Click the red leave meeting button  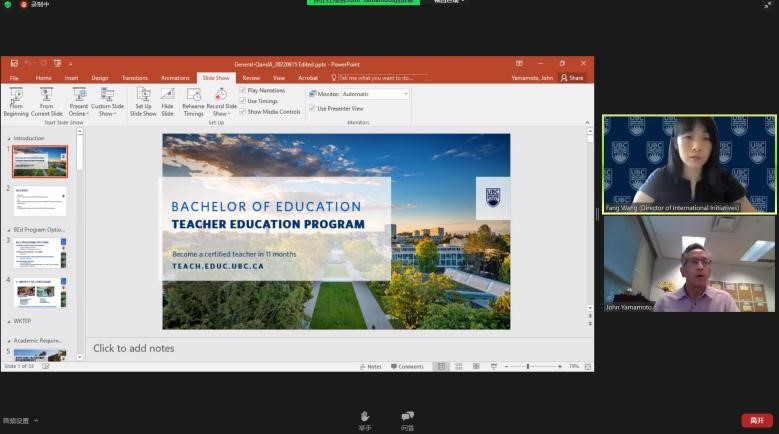tap(756, 420)
